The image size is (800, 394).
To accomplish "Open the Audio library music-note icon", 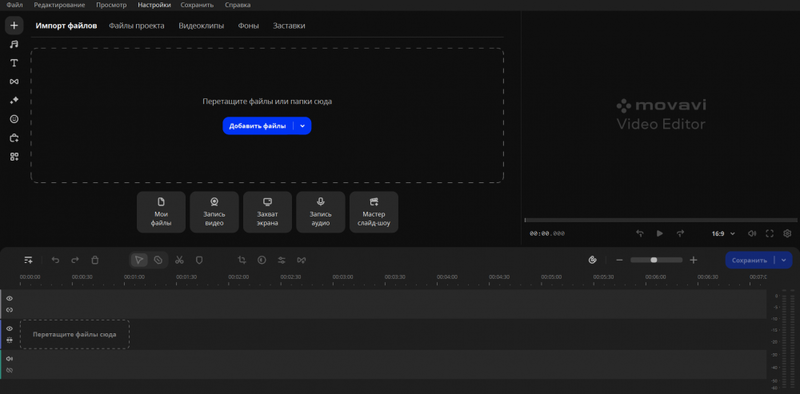I will pos(14,44).
